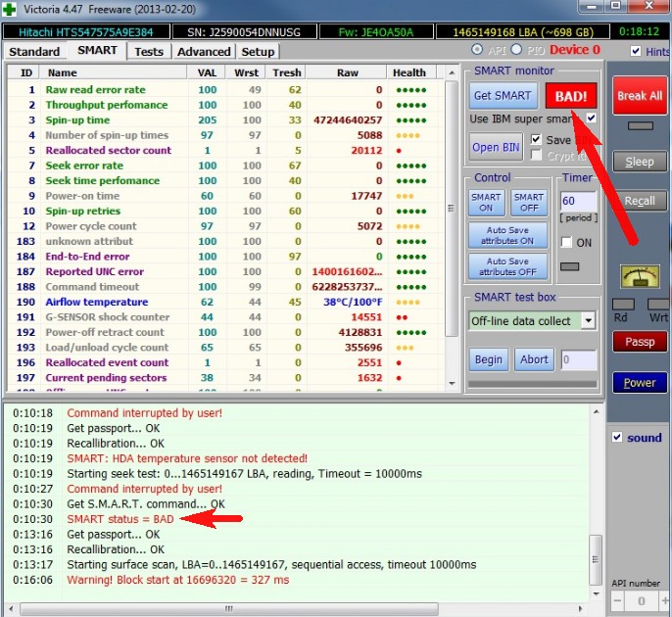
Task: Expand the Off-line data collect dropdown
Action: [x=587, y=320]
